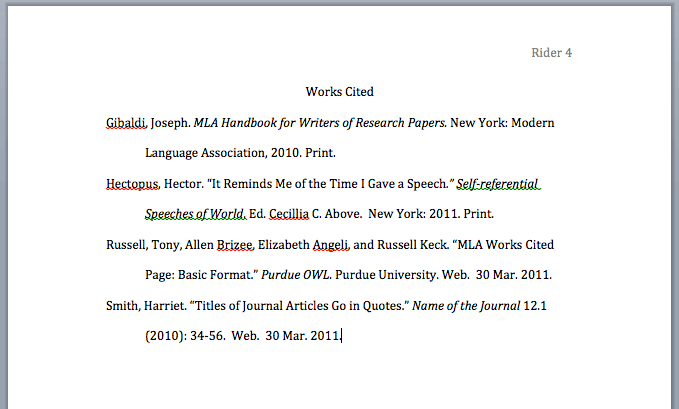Click the italic "Name of the Journal"
Screen dimensions: 679x409
466,306
